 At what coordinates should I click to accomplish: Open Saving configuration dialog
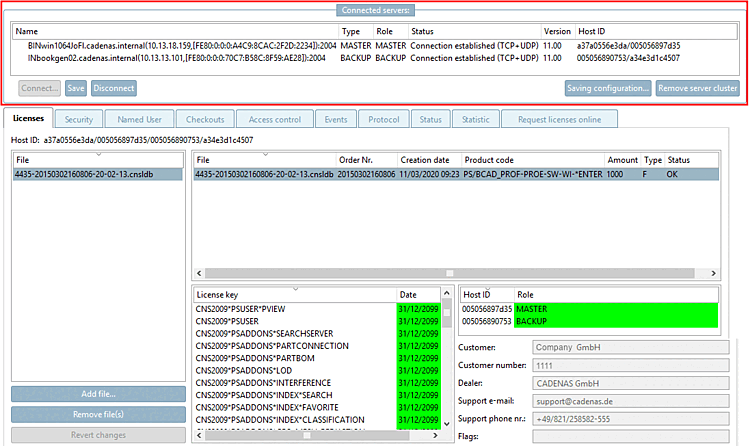pos(608,88)
